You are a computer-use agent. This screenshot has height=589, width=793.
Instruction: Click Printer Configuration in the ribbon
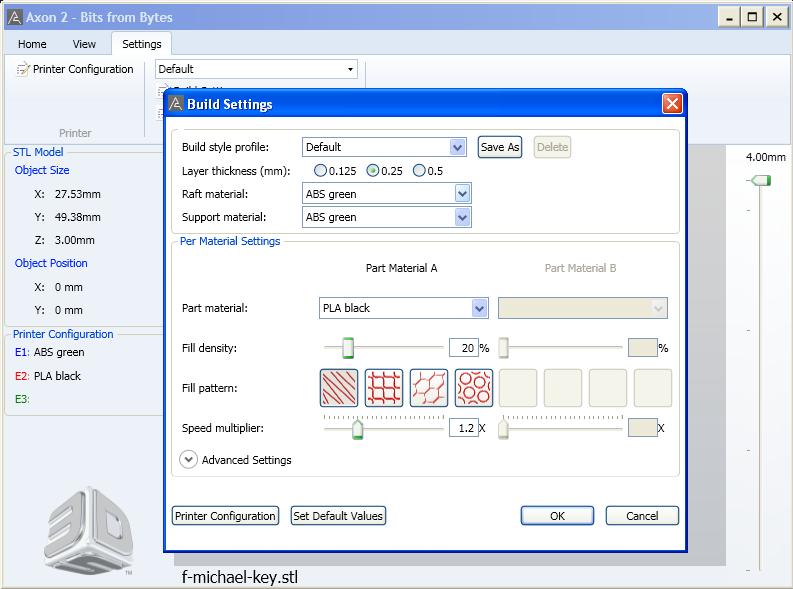pos(75,69)
